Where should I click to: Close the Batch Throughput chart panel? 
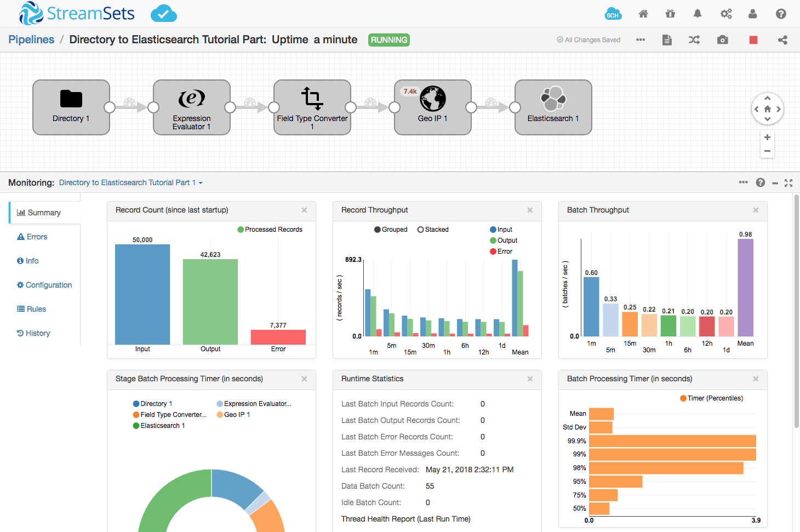(x=756, y=210)
